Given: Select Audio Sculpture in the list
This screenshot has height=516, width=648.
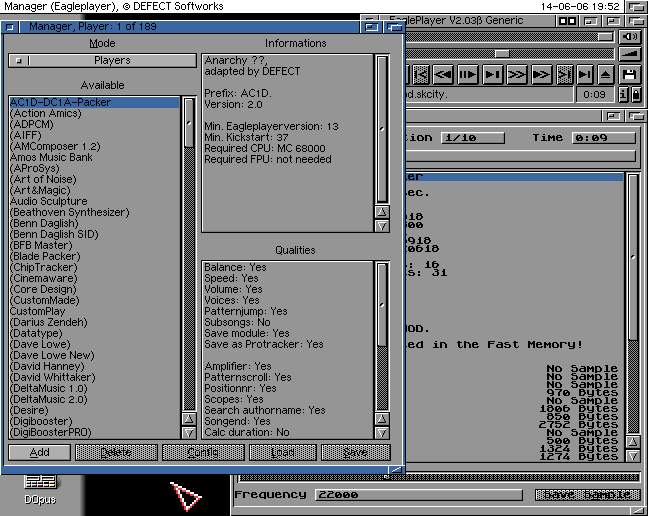Looking at the screenshot, I should tap(94, 201).
